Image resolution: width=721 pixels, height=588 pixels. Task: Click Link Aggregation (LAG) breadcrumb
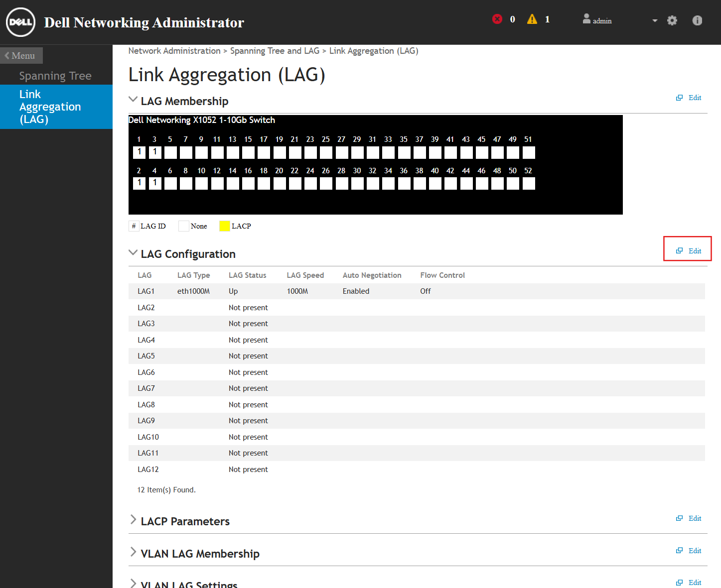(374, 51)
